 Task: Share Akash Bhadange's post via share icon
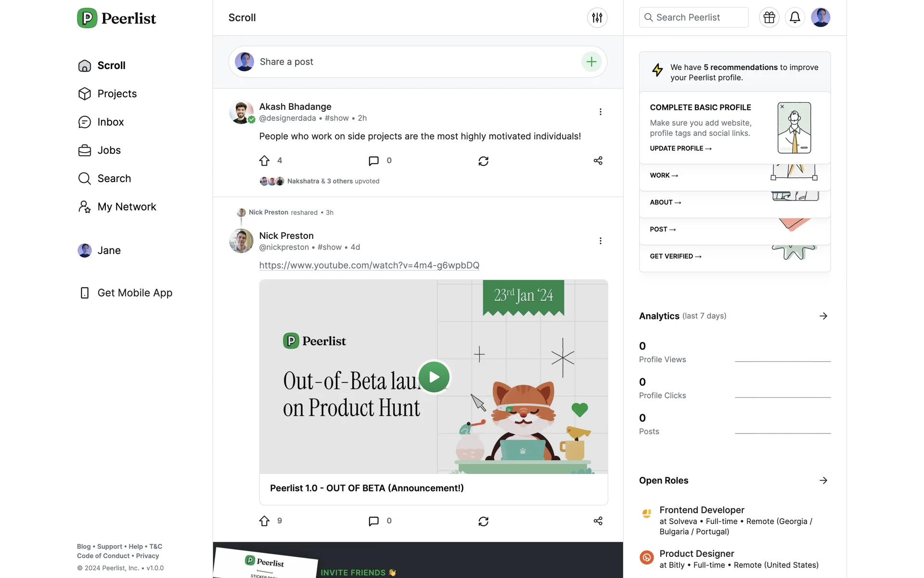click(x=598, y=160)
